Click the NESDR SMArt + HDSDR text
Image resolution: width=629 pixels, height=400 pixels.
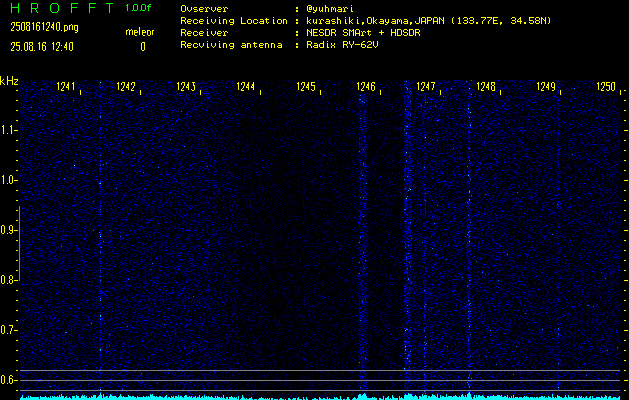coord(363,33)
